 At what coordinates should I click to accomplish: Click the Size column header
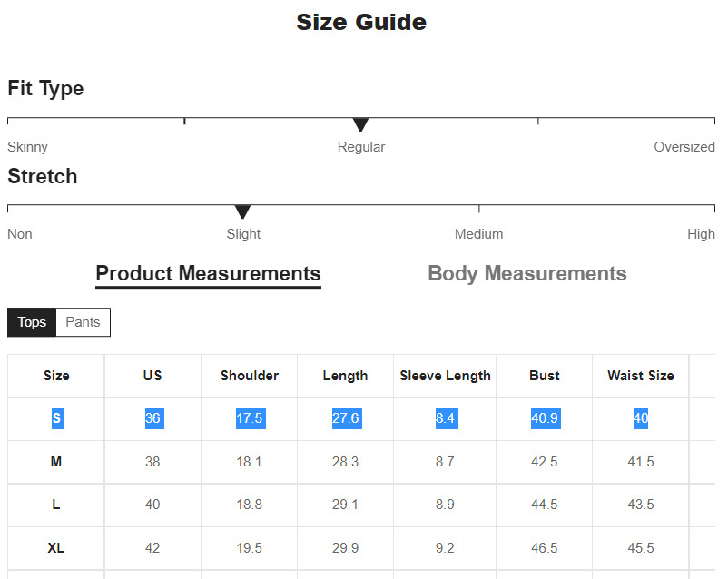[x=56, y=376]
